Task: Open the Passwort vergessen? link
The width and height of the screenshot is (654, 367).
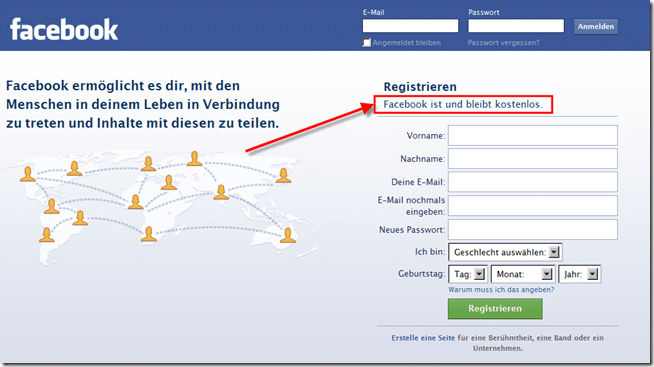Action: click(503, 43)
